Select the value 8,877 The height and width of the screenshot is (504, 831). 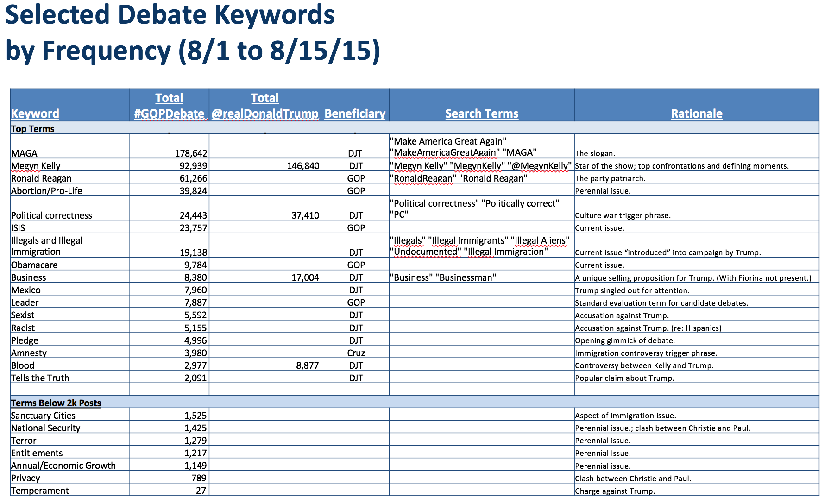pos(308,365)
